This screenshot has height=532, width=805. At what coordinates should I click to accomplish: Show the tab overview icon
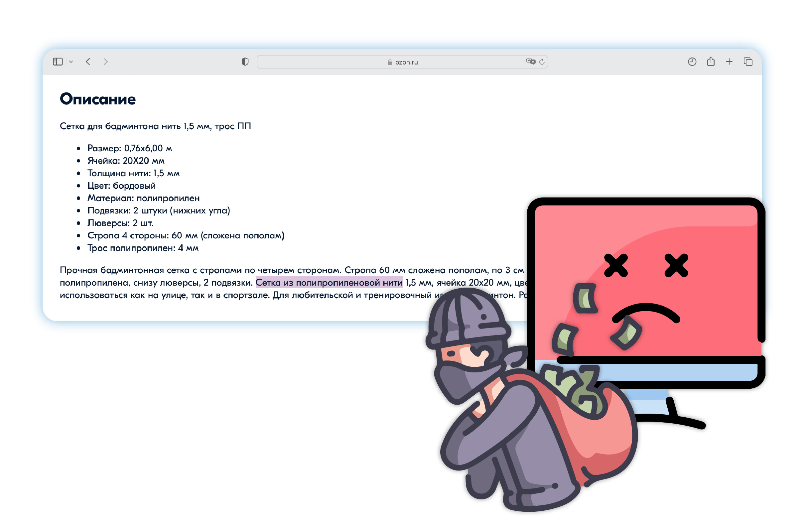point(748,62)
